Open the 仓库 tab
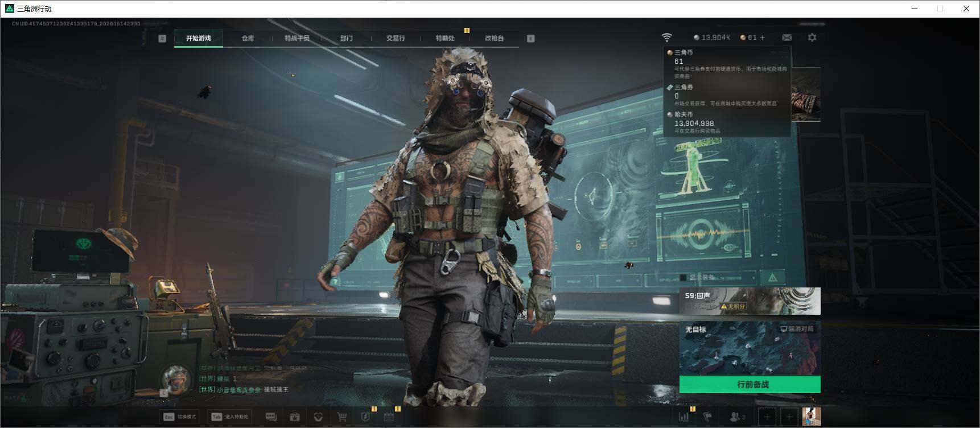 [x=248, y=38]
